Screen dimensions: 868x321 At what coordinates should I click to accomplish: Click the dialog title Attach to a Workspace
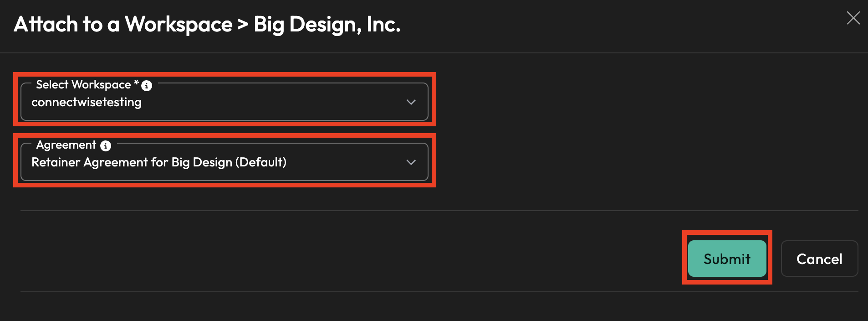[123, 24]
